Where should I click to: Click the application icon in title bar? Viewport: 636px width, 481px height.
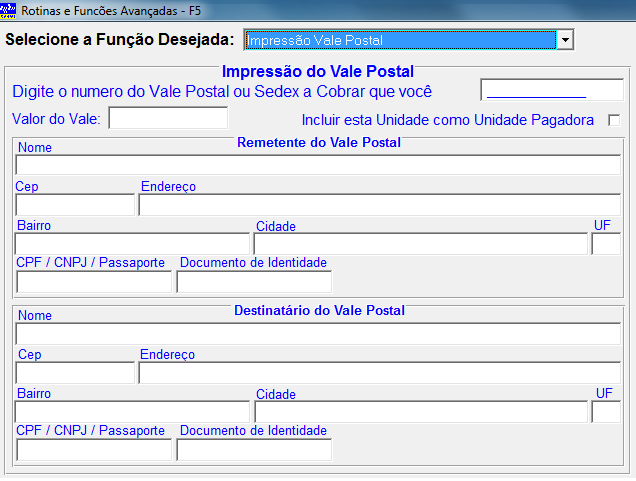[x=8, y=11]
